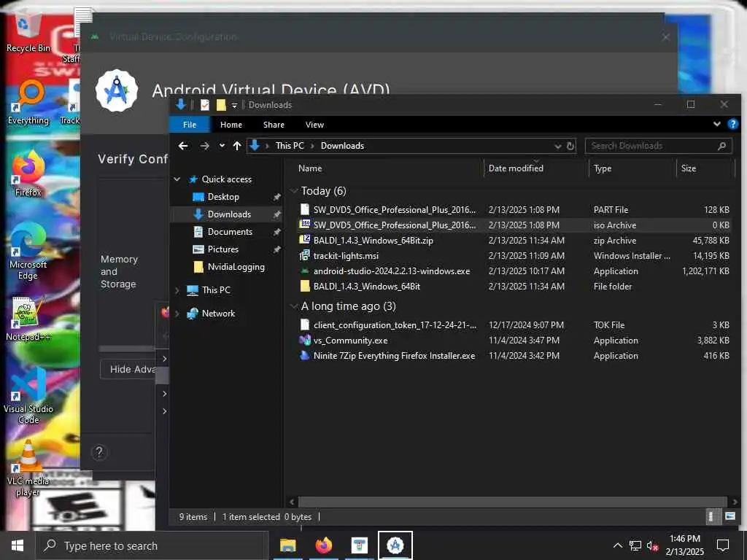Expand Network tree node

[x=177, y=314]
